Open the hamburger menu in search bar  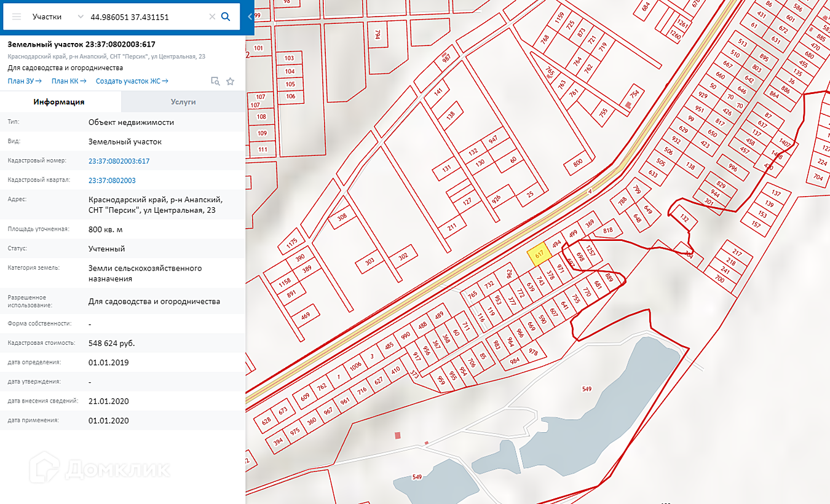coord(17,17)
